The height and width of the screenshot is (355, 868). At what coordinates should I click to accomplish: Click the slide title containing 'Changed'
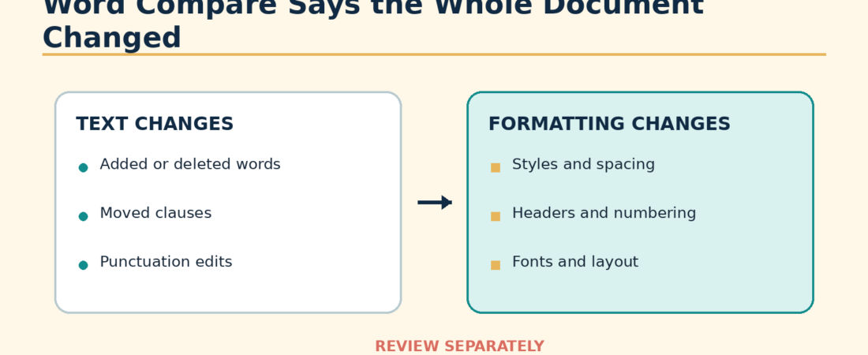(x=373, y=24)
